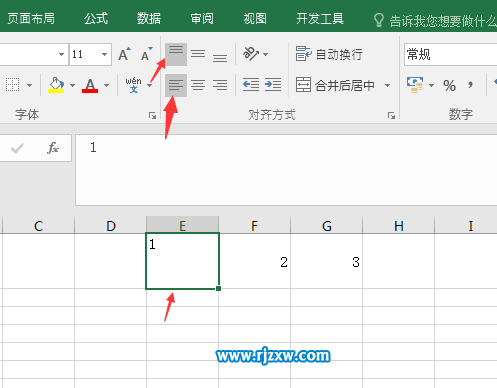Open the phonetic guide dropdown arrow
Image resolution: width=497 pixels, height=388 pixels.
[150, 86]
